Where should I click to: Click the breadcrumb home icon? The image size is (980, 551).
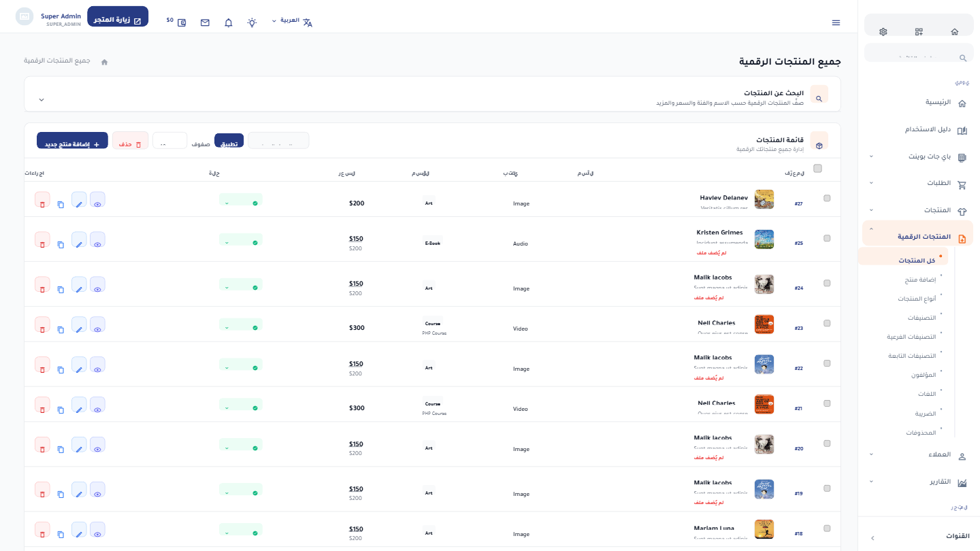point(104,62)
